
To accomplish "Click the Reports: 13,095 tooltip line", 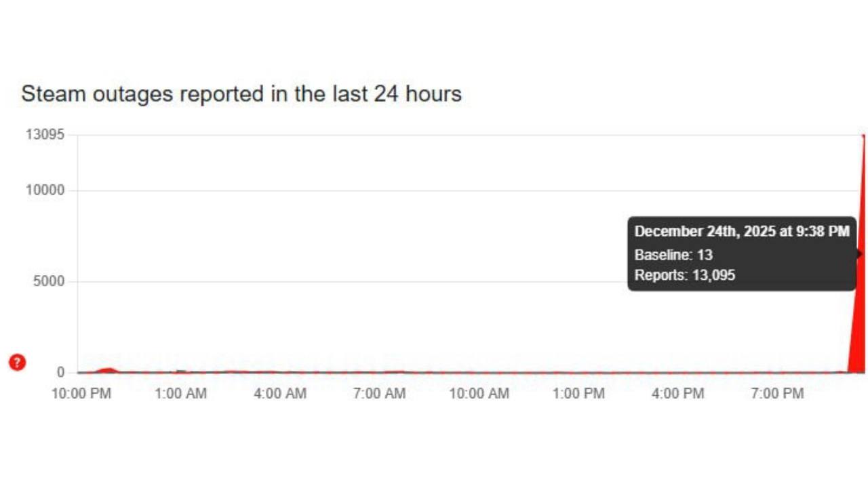I will point(685,275).
